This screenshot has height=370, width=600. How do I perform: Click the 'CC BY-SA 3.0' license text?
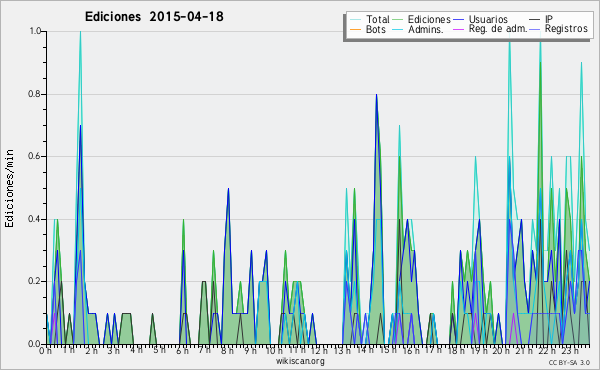[x=569, y=362]
